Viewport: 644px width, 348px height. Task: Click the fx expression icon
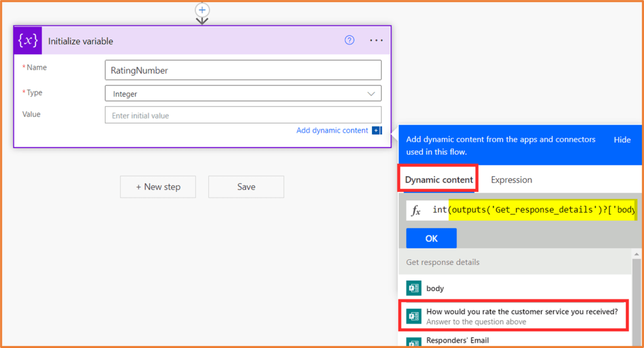point(416,211)
